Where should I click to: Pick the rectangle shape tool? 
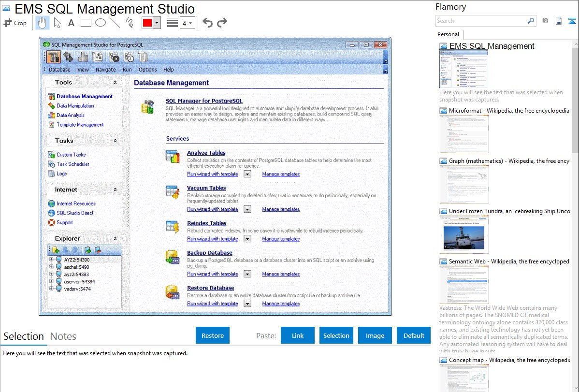[86, 23]
